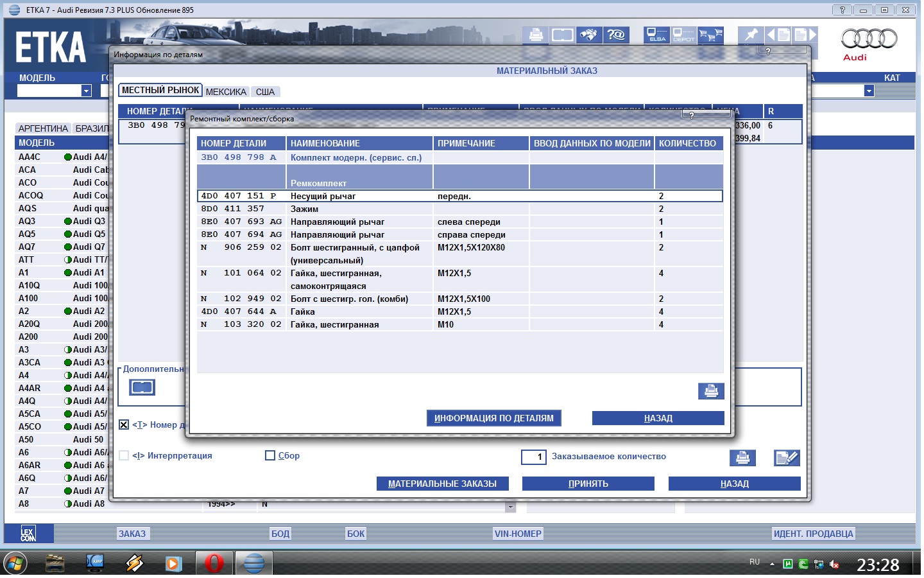The width and height of the screenshot is (924, 578).
Task: Click the ИНФОРМАЦИЯ ПО ДЕТАЛЯМ button
Action: pos(494,418)
